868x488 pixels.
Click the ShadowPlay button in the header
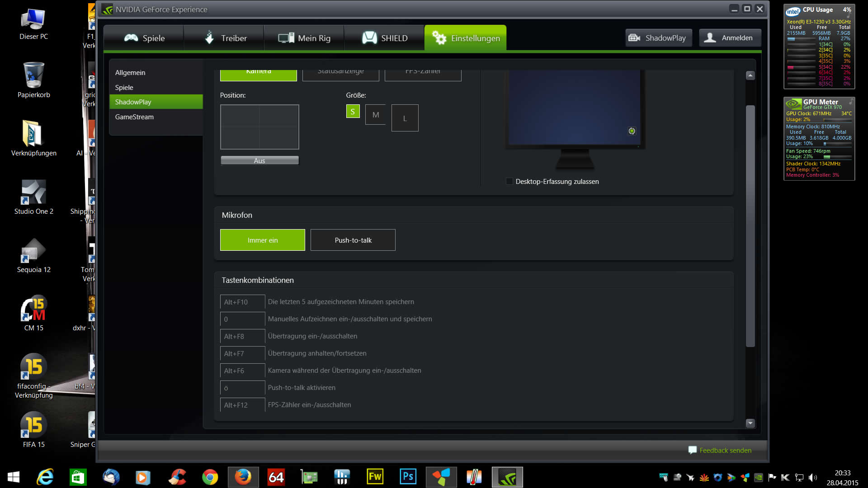[659, 38]
